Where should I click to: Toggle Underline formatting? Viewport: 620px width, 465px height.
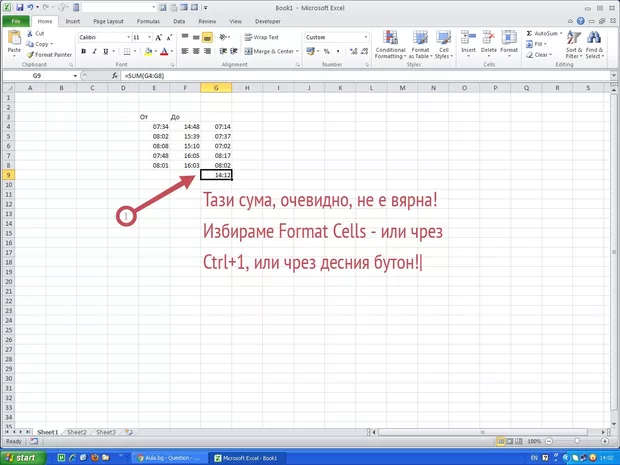(106, 51)
